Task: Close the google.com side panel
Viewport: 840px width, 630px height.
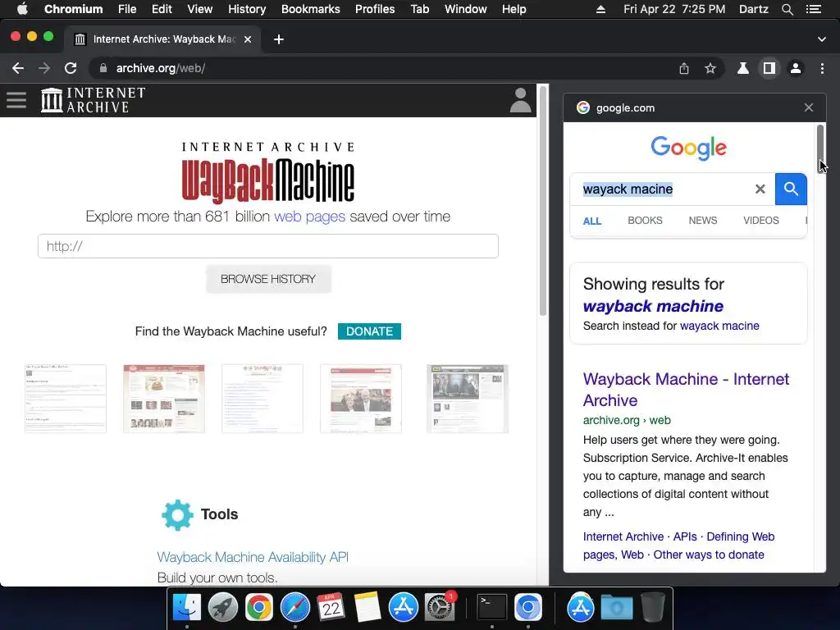Action: pos(808,107)
